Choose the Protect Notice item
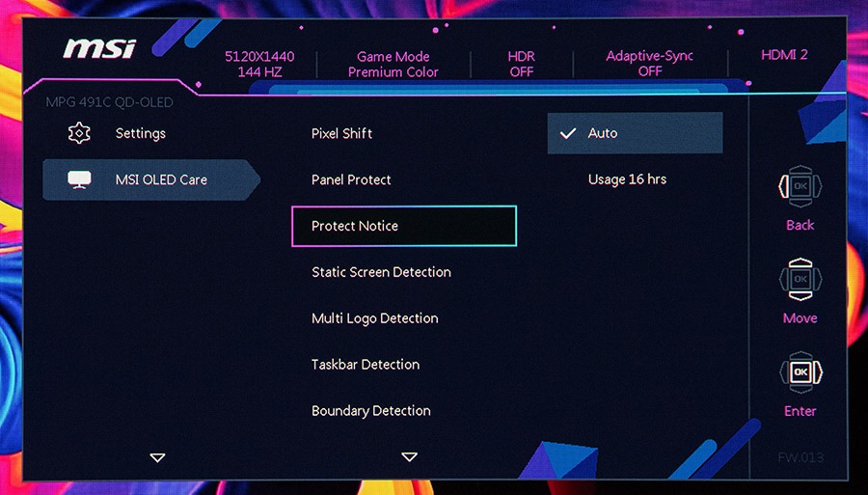 pyautogui.click(x=404, y=226)
